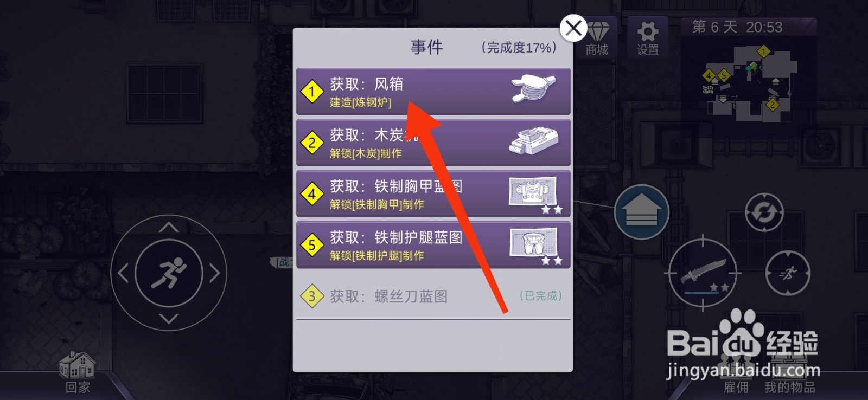Tap the 回家 house icon
Screen dimensions: 868x400
(78, 372)
